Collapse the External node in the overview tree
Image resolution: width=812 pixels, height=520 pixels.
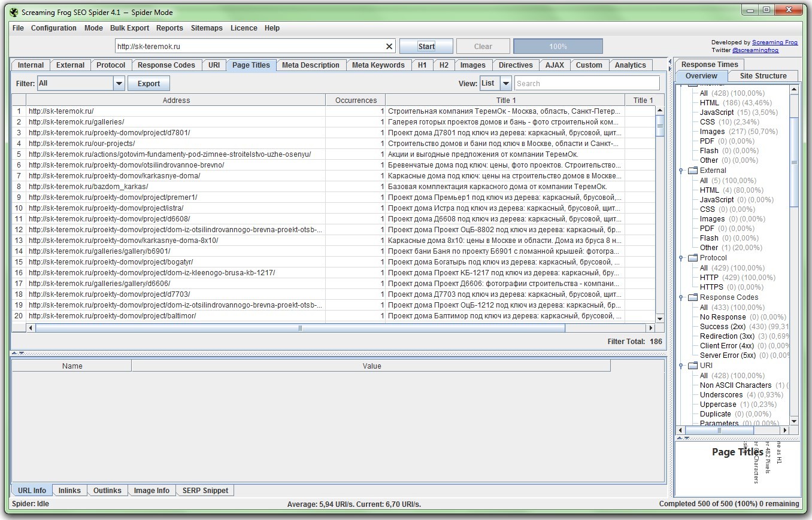coord(681,171)
